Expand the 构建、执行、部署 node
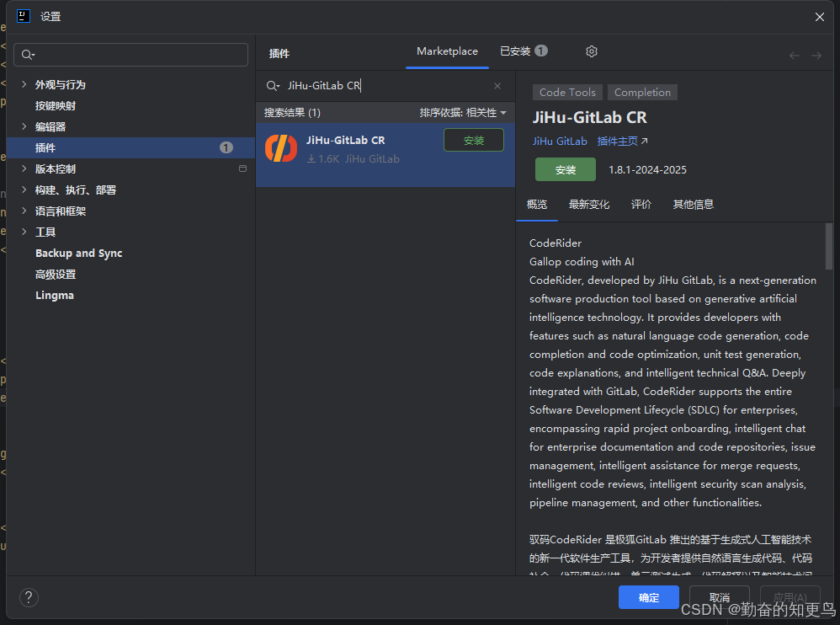This screenshot has width=840, height=625. pos(24,190)
